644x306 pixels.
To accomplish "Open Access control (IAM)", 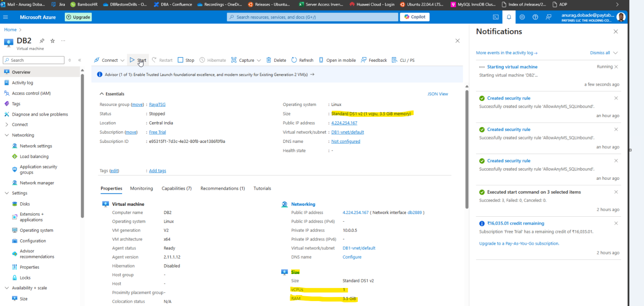I will 31,93.
